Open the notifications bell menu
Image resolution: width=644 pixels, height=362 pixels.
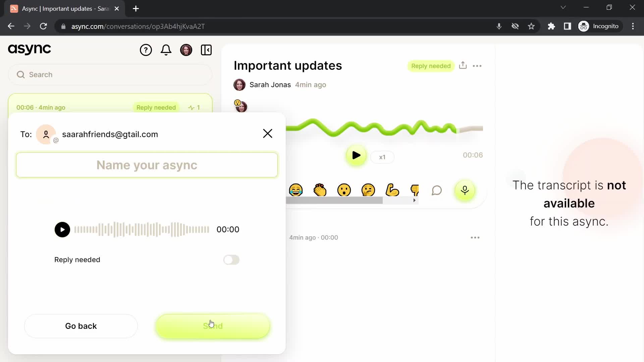(166, 50)
